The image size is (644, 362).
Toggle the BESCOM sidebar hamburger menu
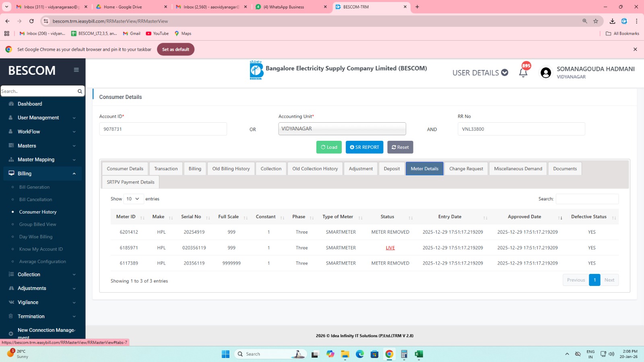[x=76, y=70]
